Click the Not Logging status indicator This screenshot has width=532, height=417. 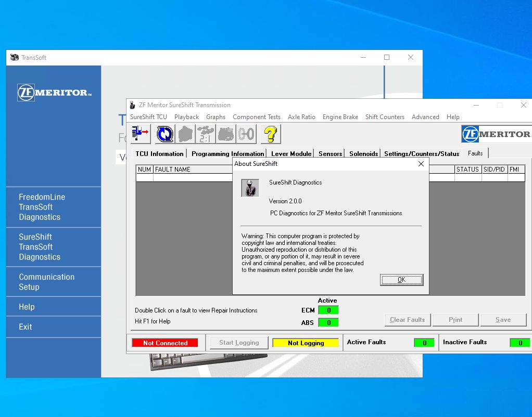(x=305, y=343)
